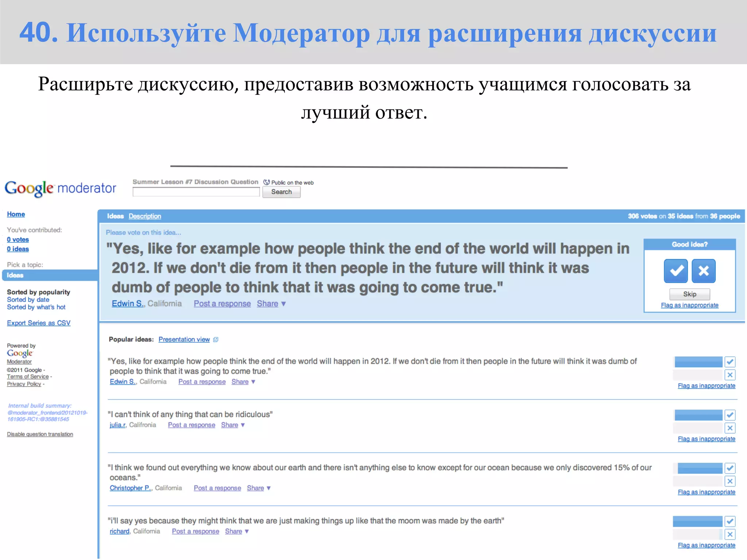The image size is (747, 560).
Task: Post a response to Christopher P.'s idea
Action: coord(217,488)
